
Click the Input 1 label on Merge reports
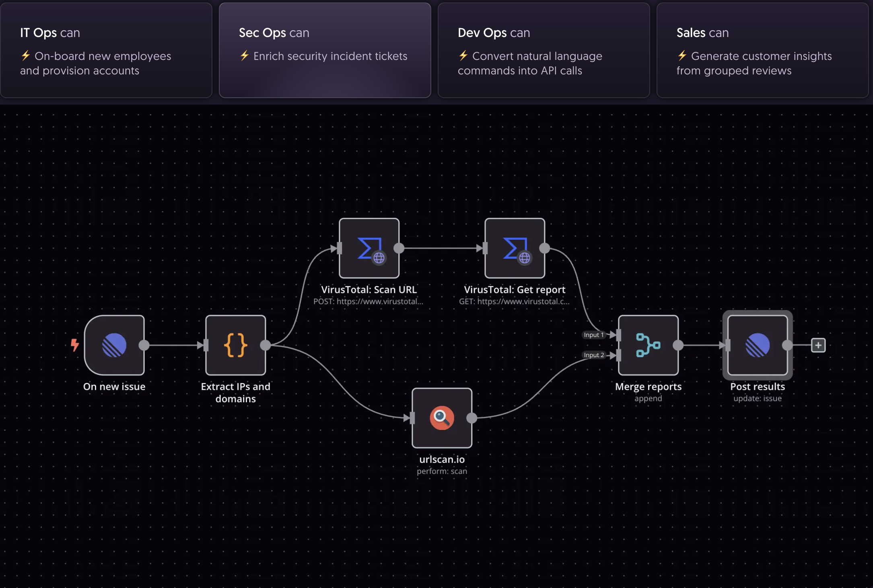tap(594, 335)
